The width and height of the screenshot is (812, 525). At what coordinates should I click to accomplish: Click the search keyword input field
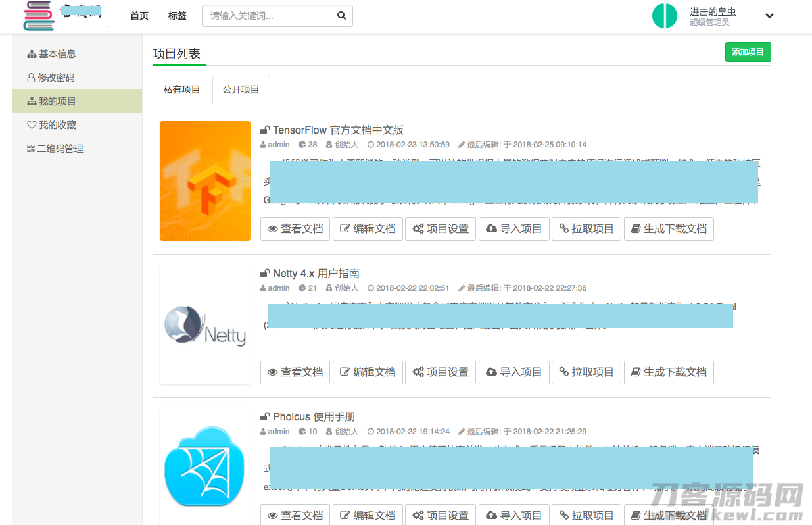pyautogui.click(x=270, y=15)
